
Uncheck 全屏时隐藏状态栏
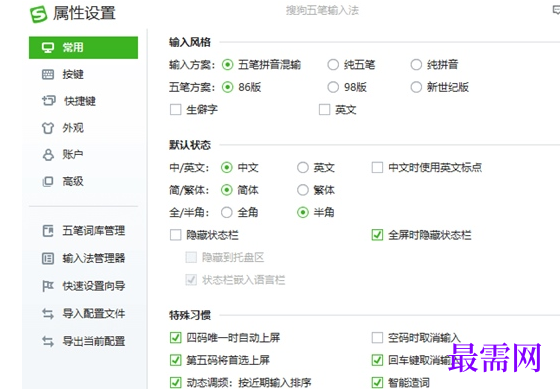[377, 235]
